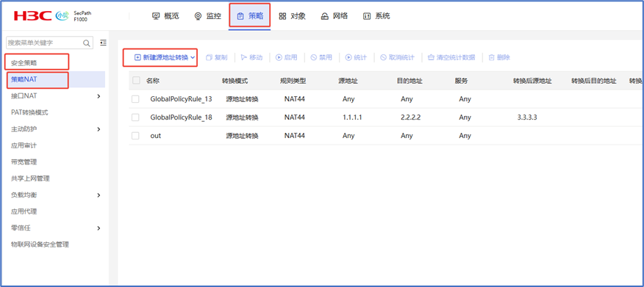This screenshot has height=287, width=644.
Task: Click the 启用 enable toolbar button
Action: 287,57
